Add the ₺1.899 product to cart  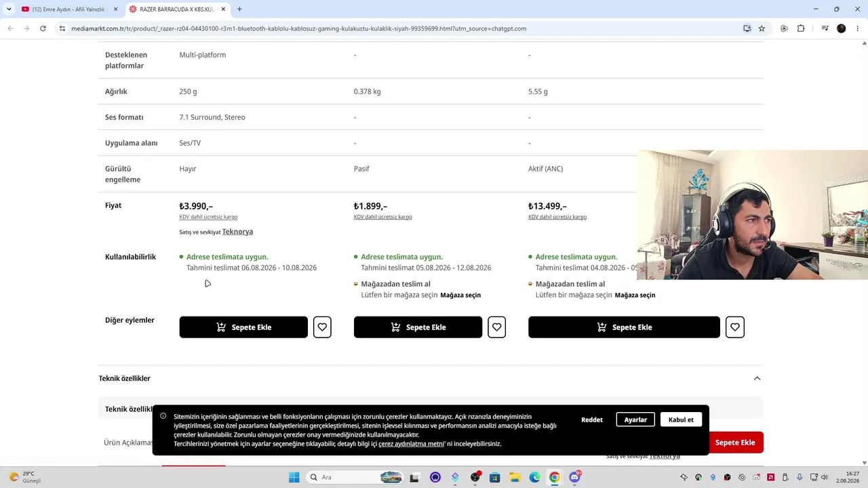[418, 327]
